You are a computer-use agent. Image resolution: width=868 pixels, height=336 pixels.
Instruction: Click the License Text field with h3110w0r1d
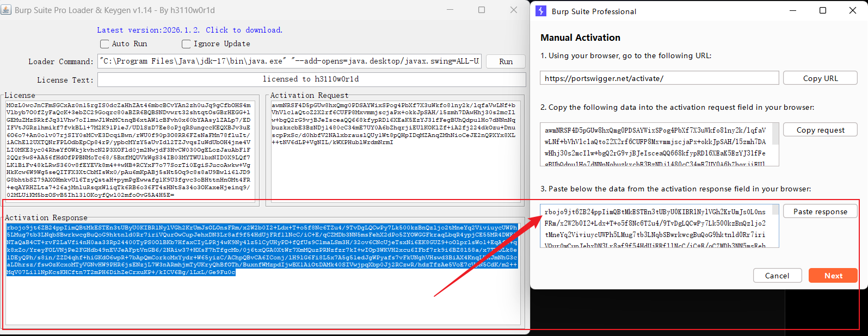pyautogui.click(x=311, y=79)
